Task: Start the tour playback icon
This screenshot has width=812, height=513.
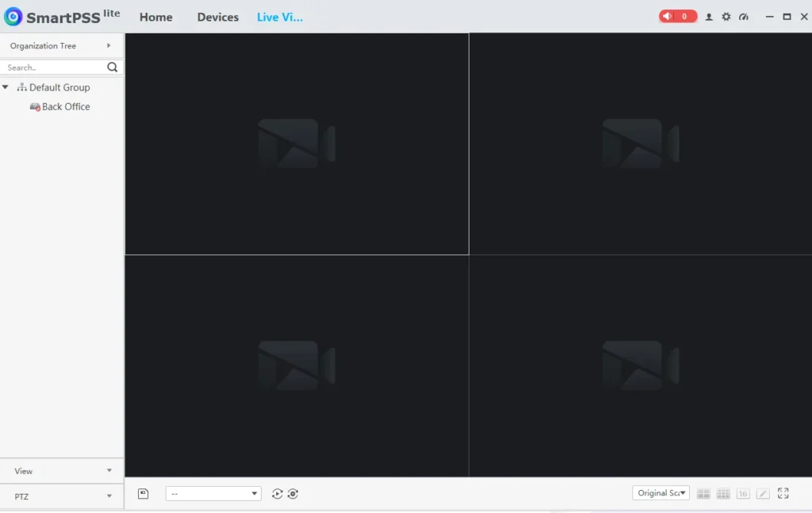Action: [x=277, y=494]
